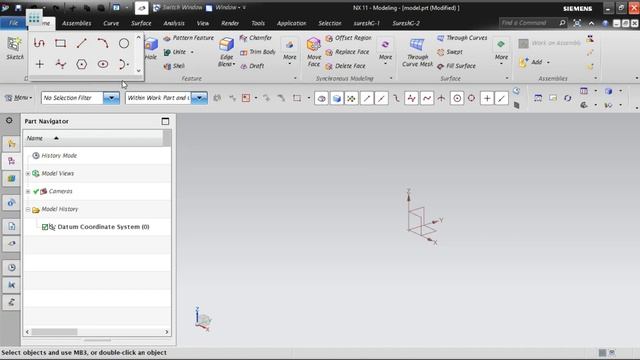Viewport: 640px width, 360px height.
Task: Click the Through Curves button
Action: coord(462,38)
